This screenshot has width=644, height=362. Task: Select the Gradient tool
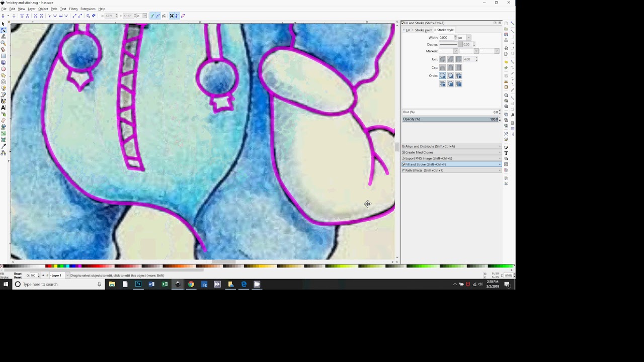tap(4, 134)
